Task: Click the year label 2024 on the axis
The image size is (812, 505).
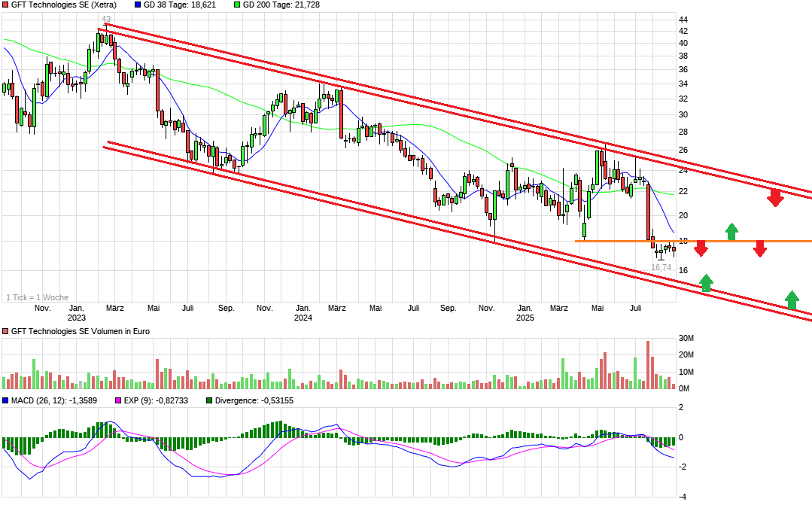Action: [x=304, y=318]
